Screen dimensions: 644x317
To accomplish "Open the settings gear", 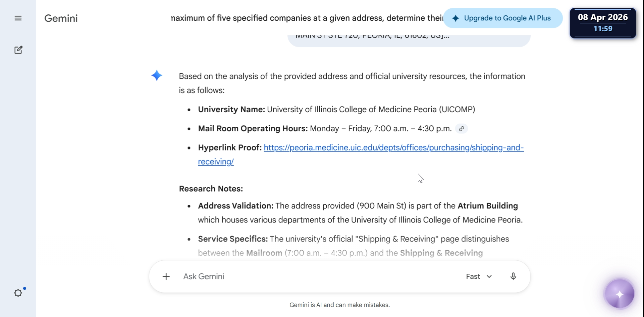I will coord(18,293).
